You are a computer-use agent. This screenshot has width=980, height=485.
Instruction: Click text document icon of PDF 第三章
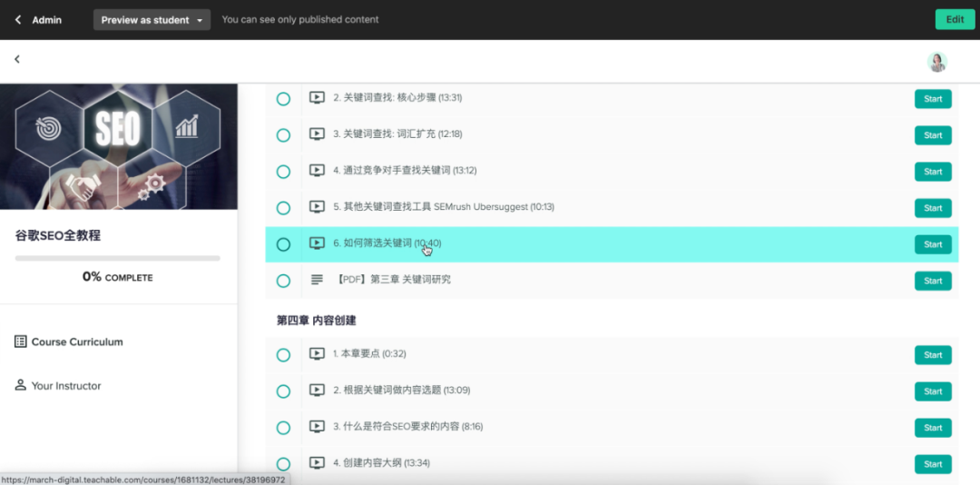pos(317,280)
